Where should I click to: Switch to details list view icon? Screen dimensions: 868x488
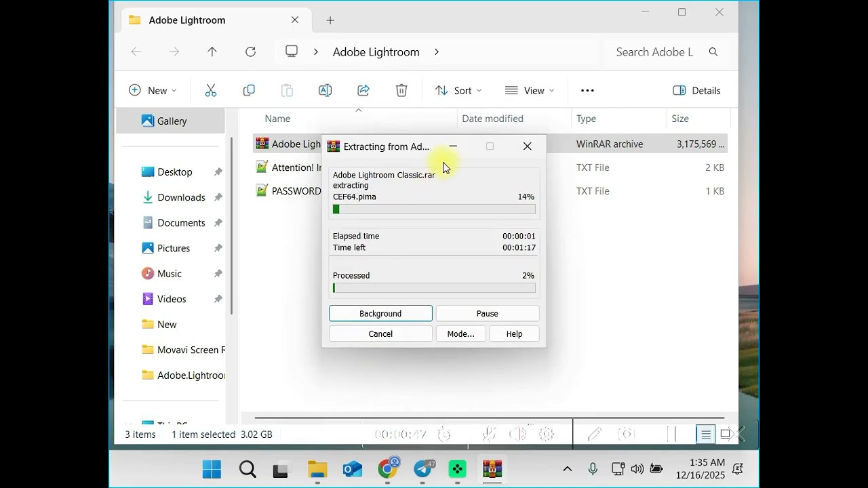coord(706,434)
